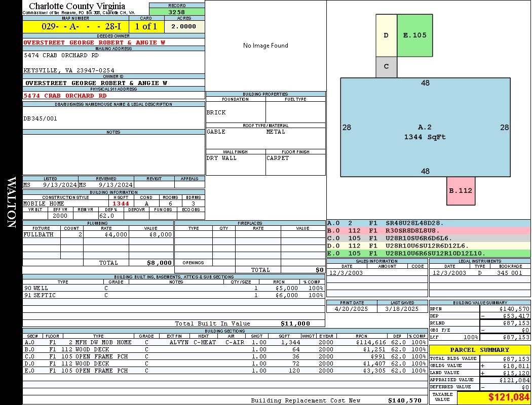The height and width of the screenshot is (405, 532).
Task: Select the 12/3/2003 sales information date entry
Action: tap(346, 273)
